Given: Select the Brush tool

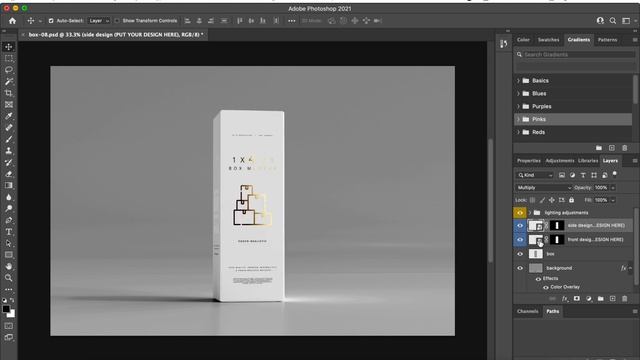Looking at the screenshot, I should click(9, 139).
